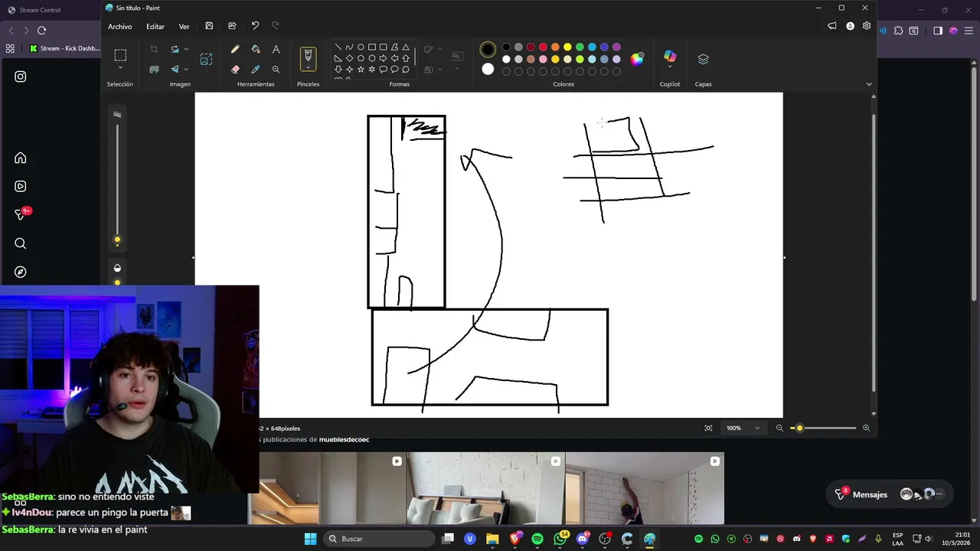The width and height of the screenshot is (980, 551).
Task: Activate the Color picker eyedropper tool
Action: point(256,69)
